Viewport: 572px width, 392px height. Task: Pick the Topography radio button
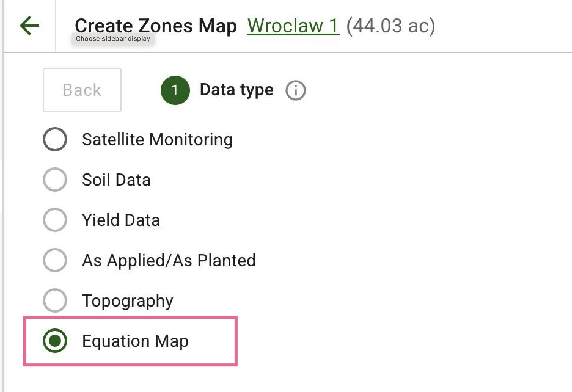pyautogui.click(x=55, y=300)
